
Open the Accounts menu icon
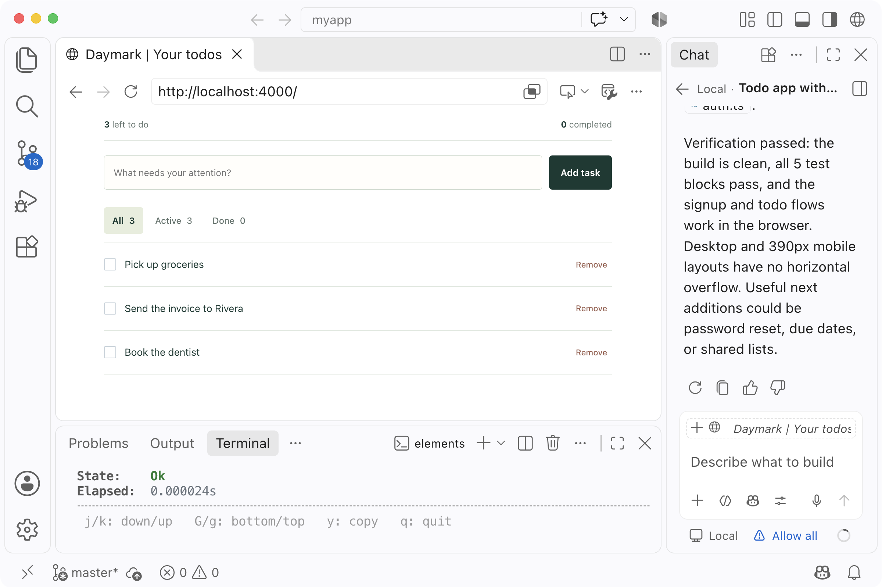[27, 483]
